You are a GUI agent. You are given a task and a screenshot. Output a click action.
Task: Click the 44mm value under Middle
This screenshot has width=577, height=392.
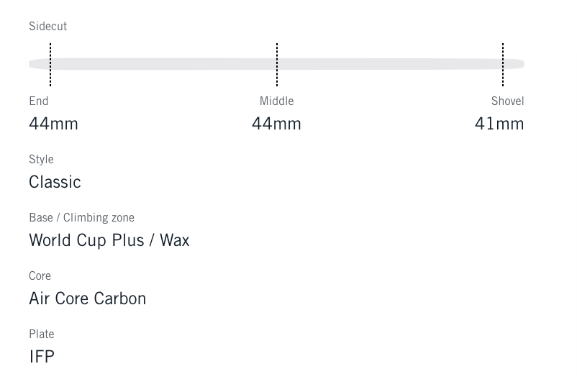tap(277, 124)
